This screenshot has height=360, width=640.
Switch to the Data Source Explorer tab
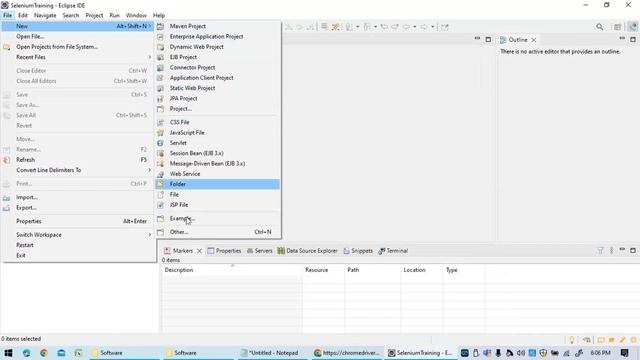308,251
